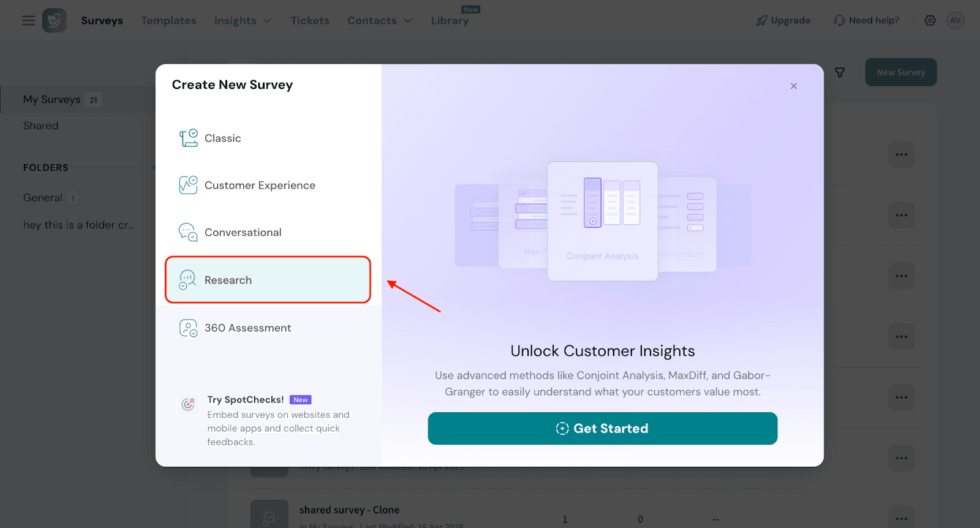Open the Templates tab
The width and height of the screenshot is (980, 528).
click(168, 21)
